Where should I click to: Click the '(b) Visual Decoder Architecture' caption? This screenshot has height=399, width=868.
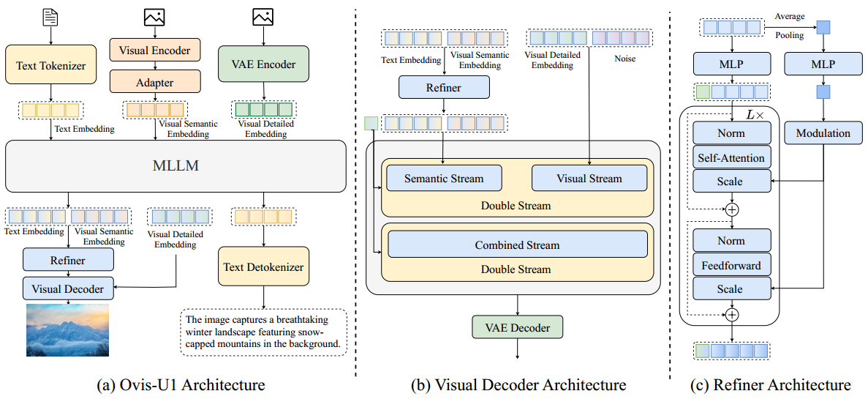[x=517, y=384]
